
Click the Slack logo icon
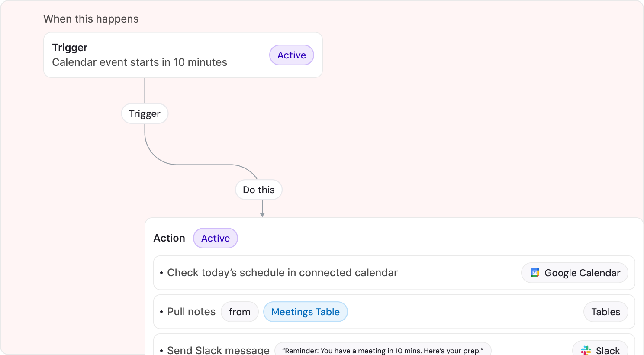click(586, 350)
